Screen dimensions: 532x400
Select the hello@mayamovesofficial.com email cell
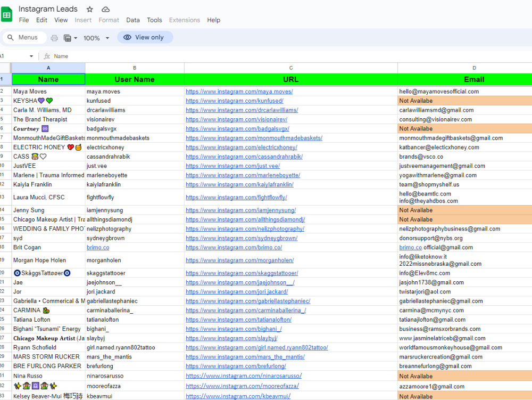[465, 91]
